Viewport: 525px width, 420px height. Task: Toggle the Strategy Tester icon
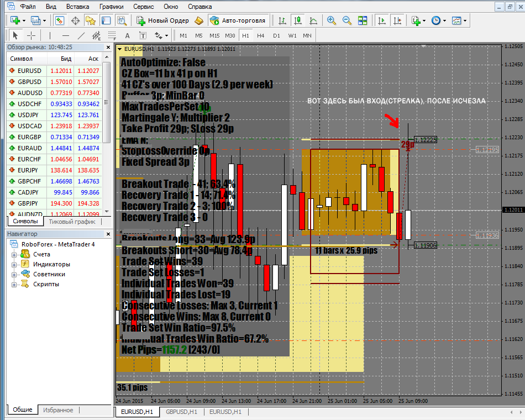[x=122, y=20]
